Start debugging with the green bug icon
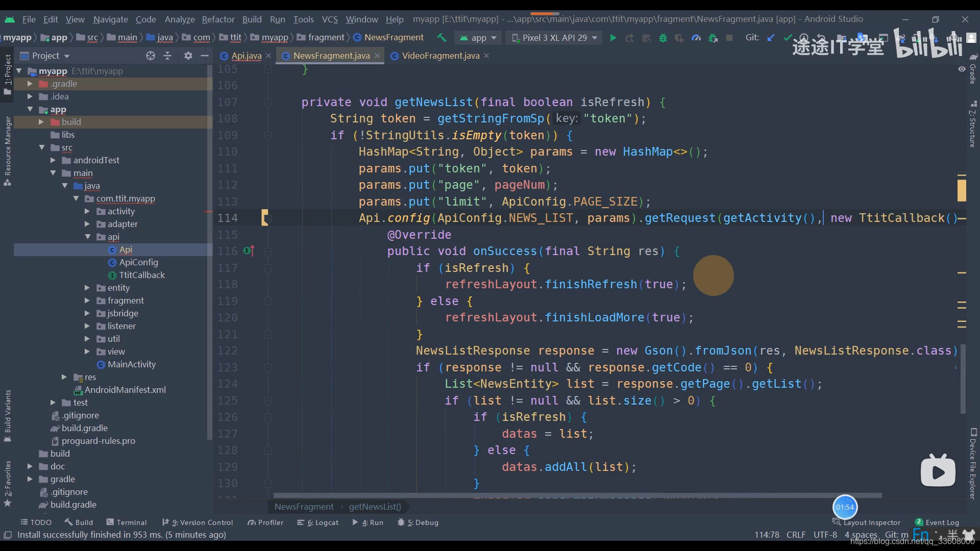980x551 pixels. click(x=663, y=38)
